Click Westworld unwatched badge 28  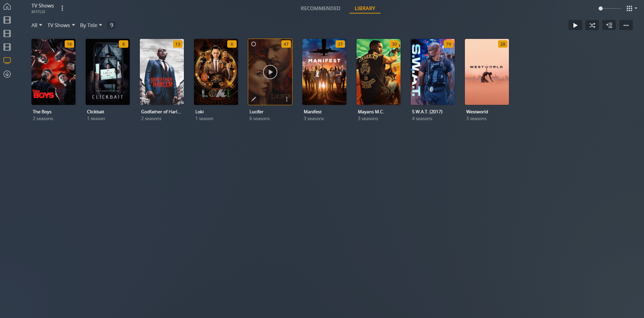(503, 44)
